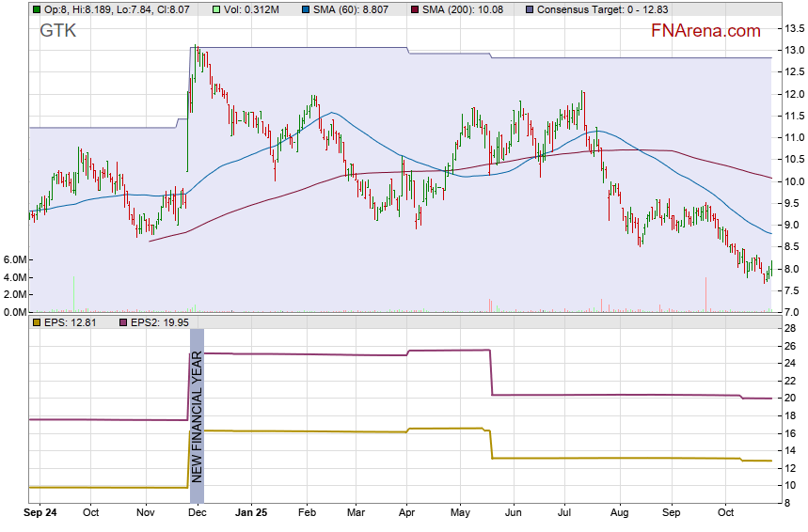
Task: Click the light green Vol legend swatch
Action: tap(217, 9)
